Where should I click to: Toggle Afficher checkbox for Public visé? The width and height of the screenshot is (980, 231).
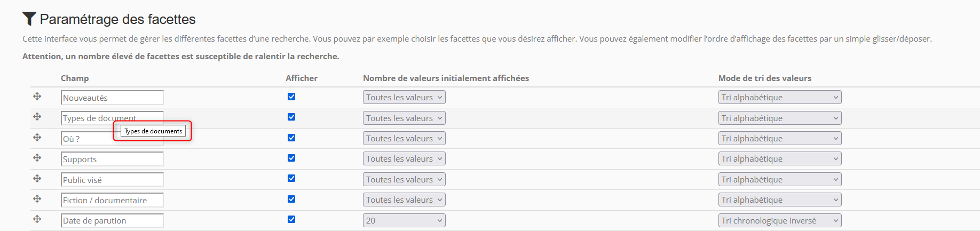[291, 178]
